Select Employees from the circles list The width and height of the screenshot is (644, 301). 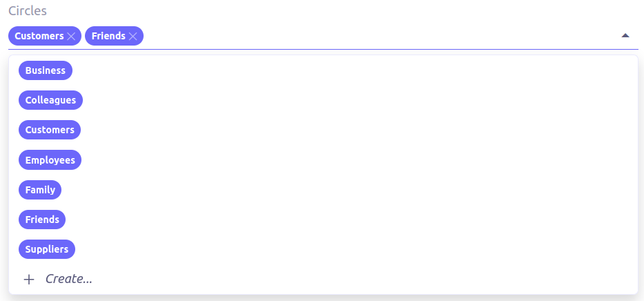[x=50, y=160]
